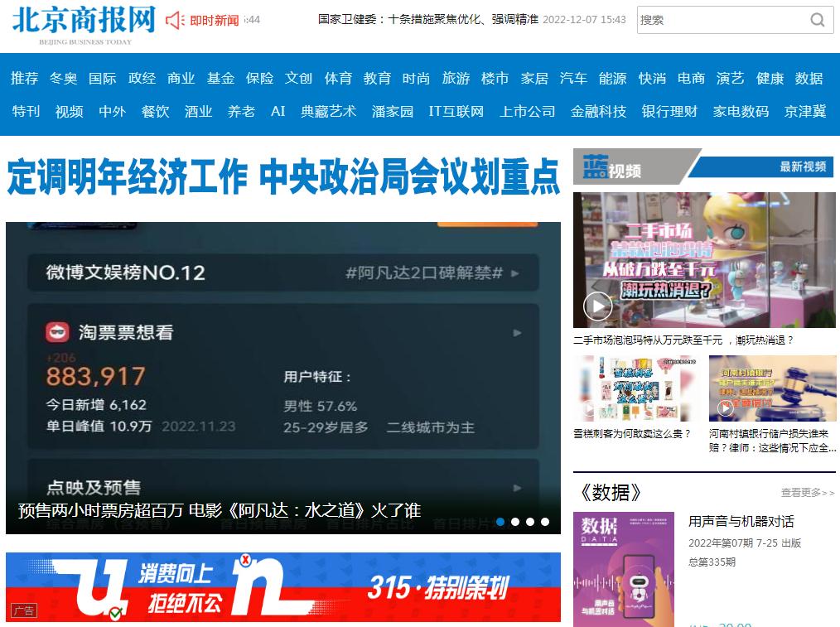Image resolution: width=840 pixels, height=627 pixels.
Task: Open the 《阿凡达：水之道》 slide caption
Action: [219, 510]
